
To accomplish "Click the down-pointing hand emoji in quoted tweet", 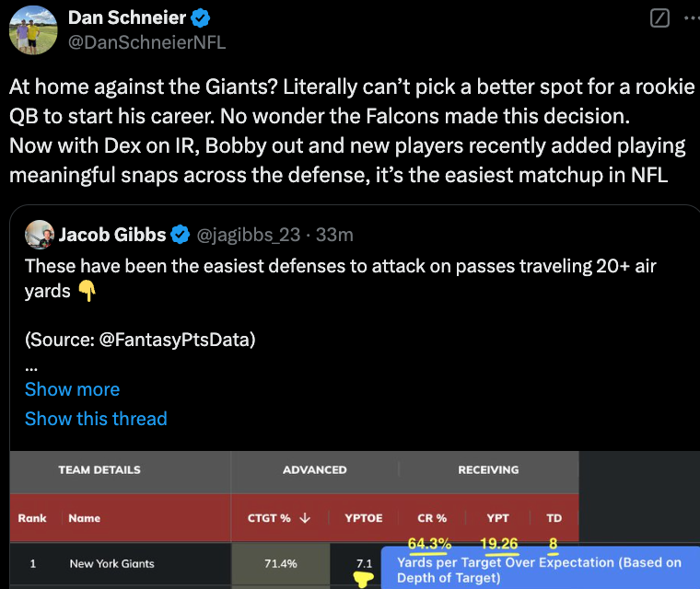I will coord(87,291).
